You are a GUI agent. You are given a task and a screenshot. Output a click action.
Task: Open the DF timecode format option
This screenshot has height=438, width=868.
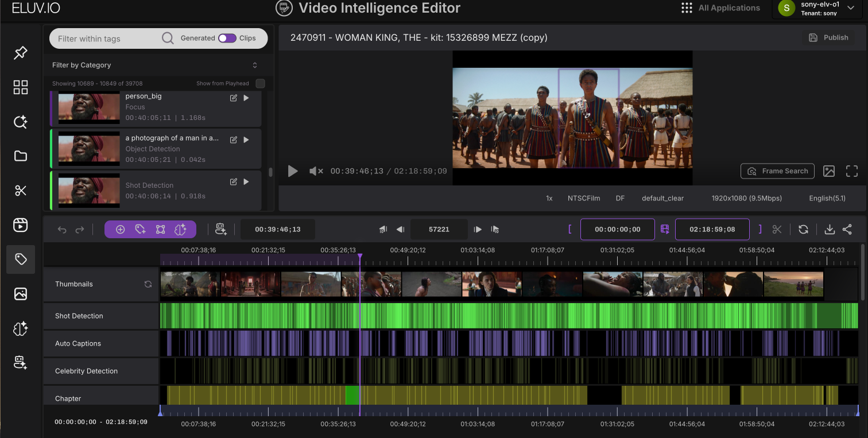(x=620, y=198)
